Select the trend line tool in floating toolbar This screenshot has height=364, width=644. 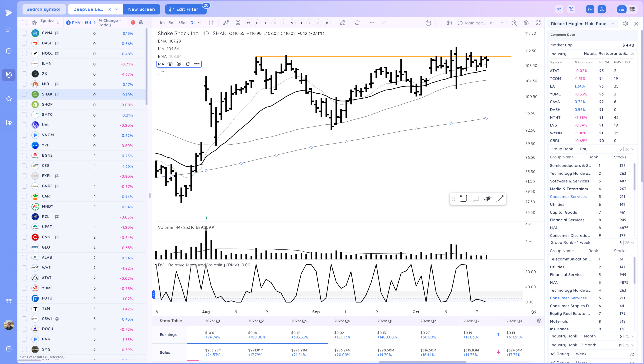point(500,199)
